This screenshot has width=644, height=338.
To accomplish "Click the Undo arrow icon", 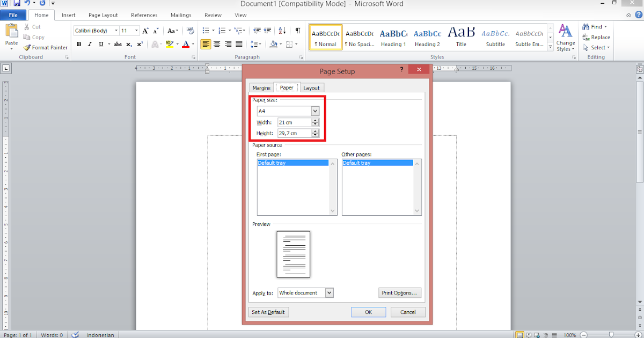I will 27,3.
